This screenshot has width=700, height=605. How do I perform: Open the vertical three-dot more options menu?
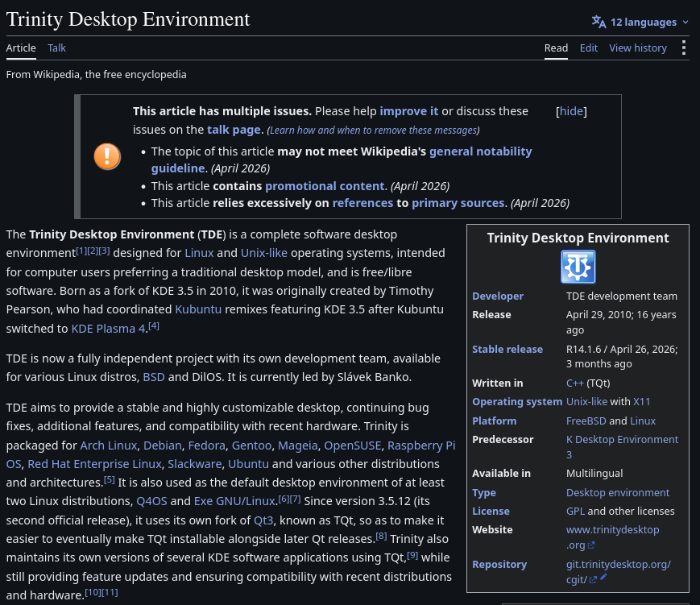click(x=683, y=48)
